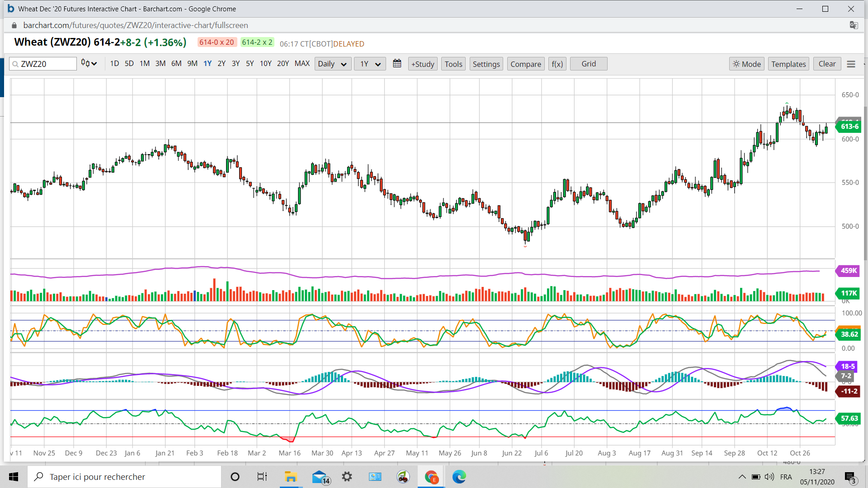Open the candlestick chart type selector
Image resolution: width=868 pixels, height=488 pixels.
89,64
